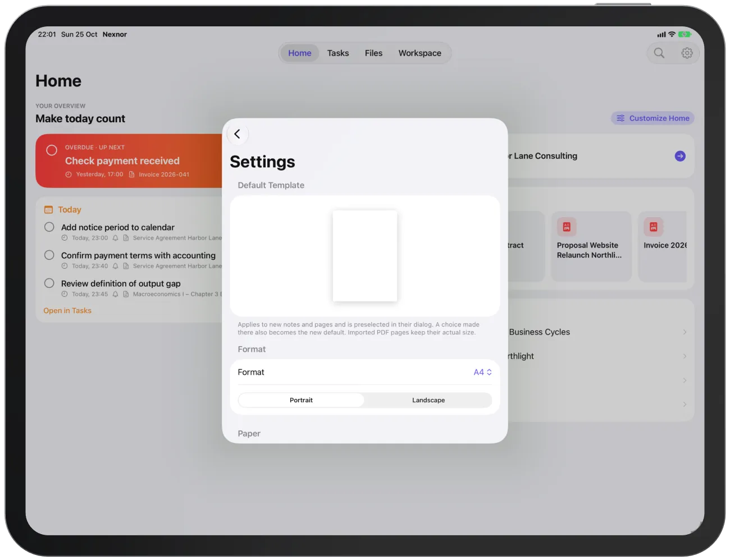Select Landscape orientation
Image resolution: width=730 pixels, height=560 pixels.
pyautogui.click(x=428, y=400)
